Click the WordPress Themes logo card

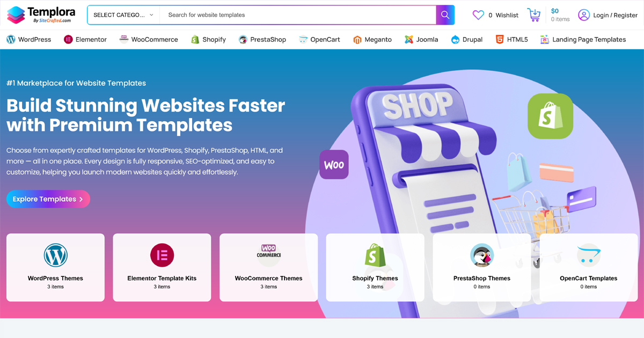point(55,255)
